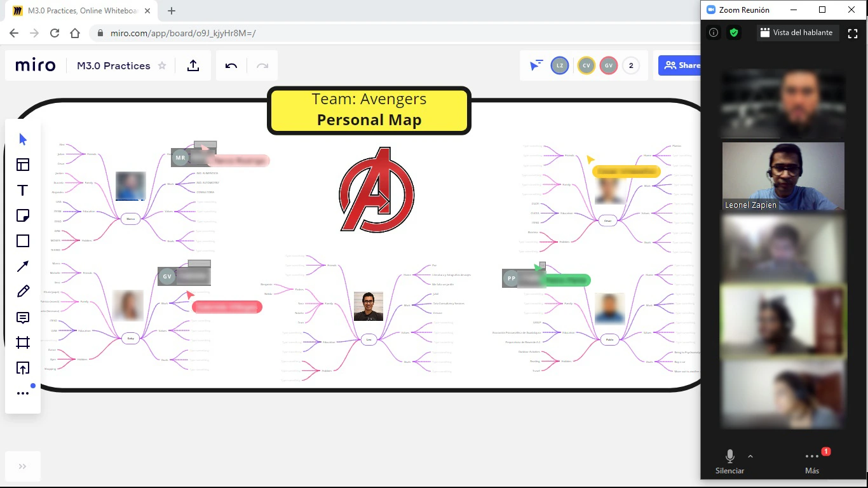The image size is (868, 488).
Task: Star the M3.0 Practices board
Action: click(162, 65)
